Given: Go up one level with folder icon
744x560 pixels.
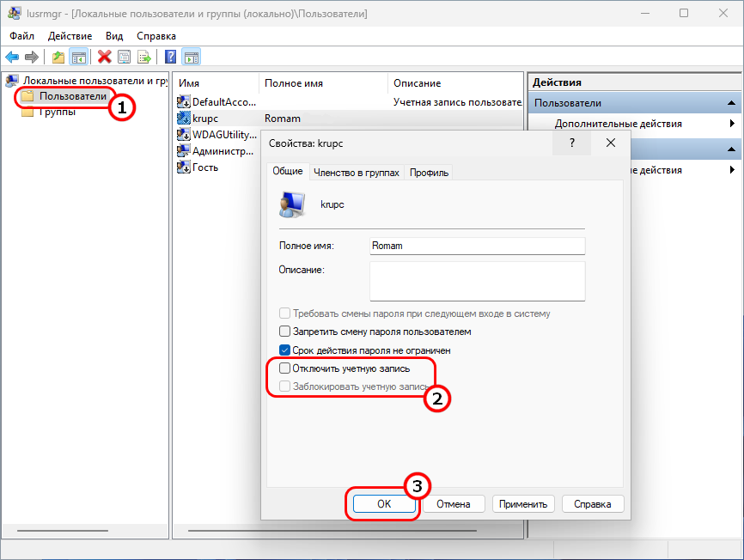Looking at the screenshot, I should (58, 58).
